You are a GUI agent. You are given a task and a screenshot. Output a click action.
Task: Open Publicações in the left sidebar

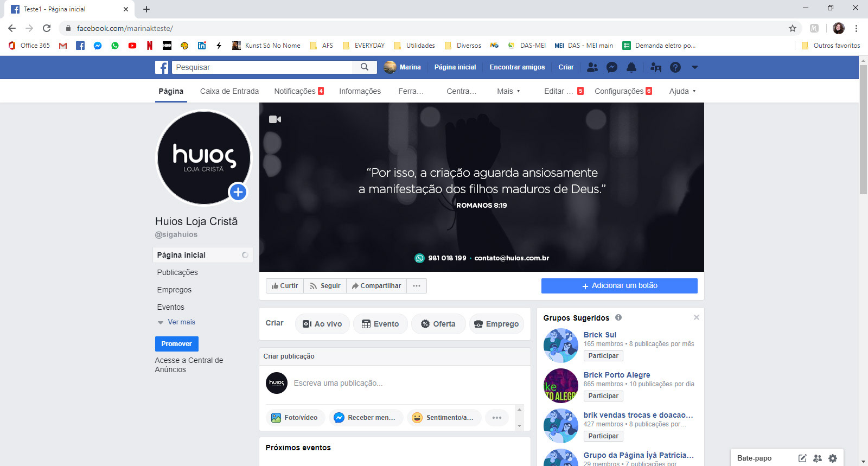pyautogui.click(x=177, y=272)
